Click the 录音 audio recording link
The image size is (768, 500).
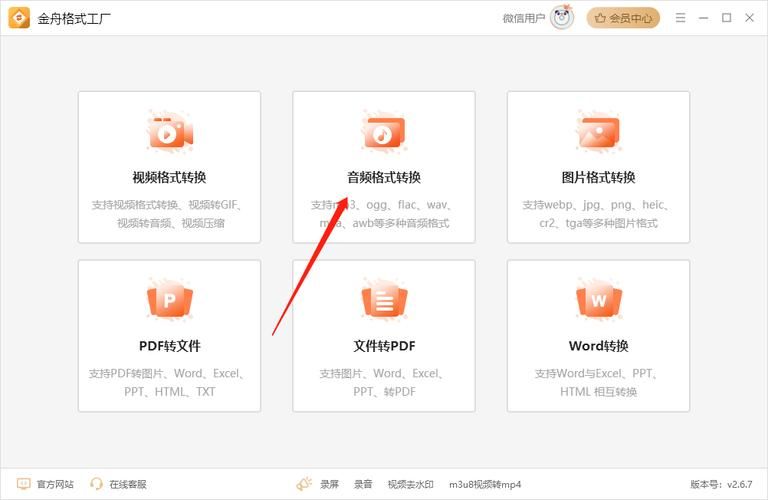pos(363,484)
